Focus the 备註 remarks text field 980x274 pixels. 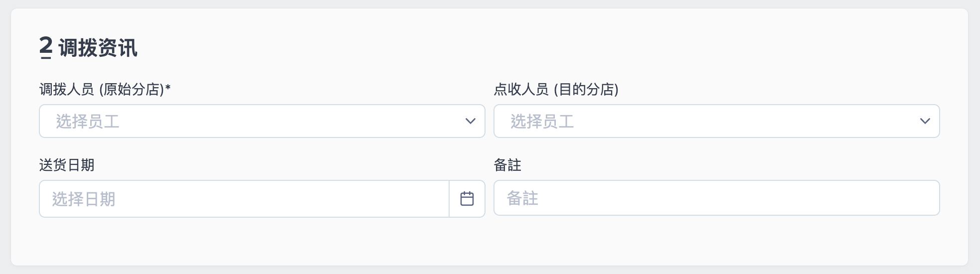tap(717, 198)
